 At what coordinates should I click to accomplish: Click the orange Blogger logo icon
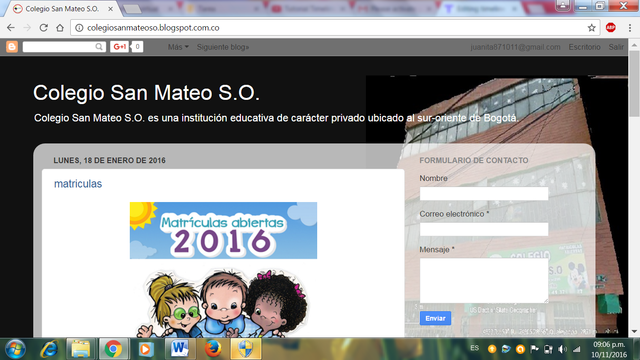pyautogui.click(x=12, y=47)
